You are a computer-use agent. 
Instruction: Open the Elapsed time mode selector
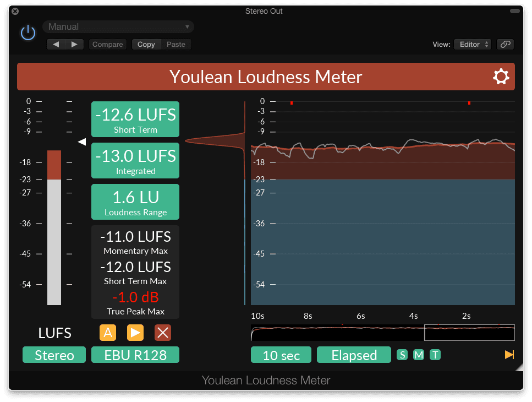[354, 355]
